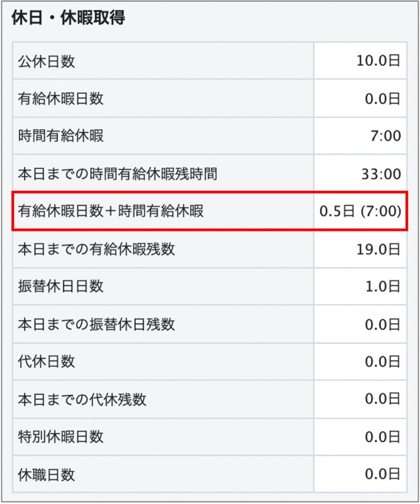The height and width of the screenshot is (504, 420).
Task: Click the 1.0日 substitute holiday value
Action: tap(382, 286)
